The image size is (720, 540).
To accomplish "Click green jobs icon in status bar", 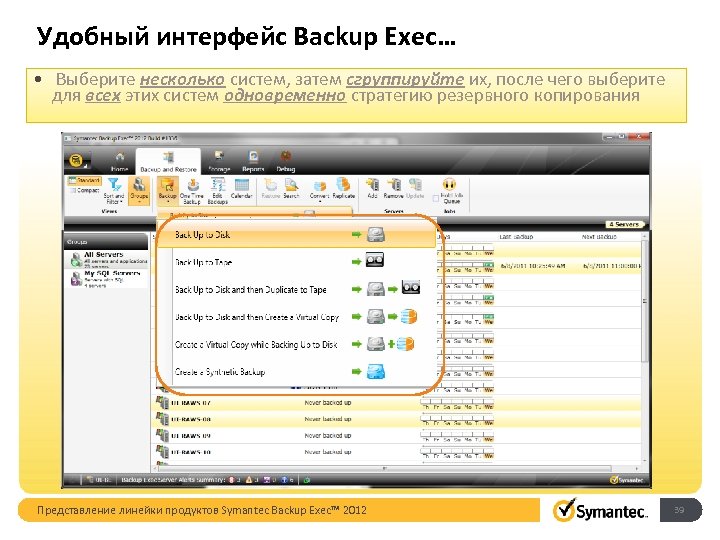I will pos(306,480).
